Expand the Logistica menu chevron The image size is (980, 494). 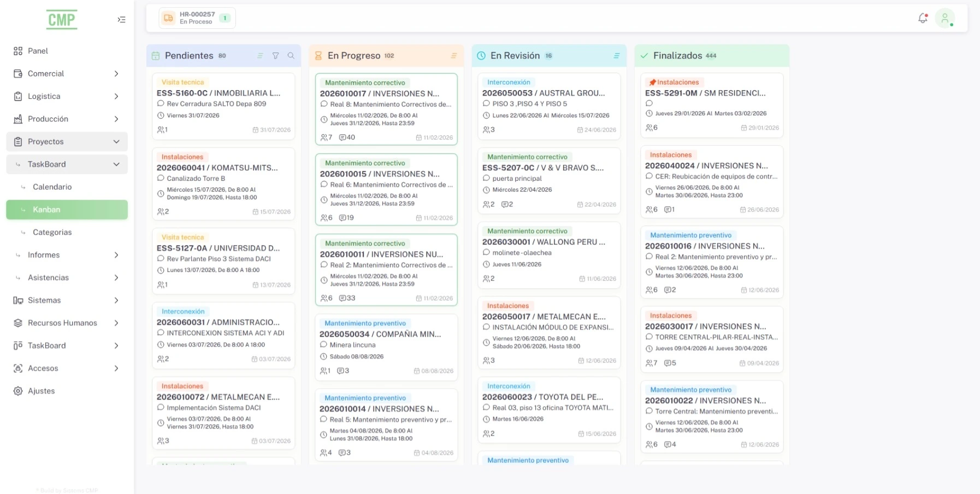[x=116, y=96]
